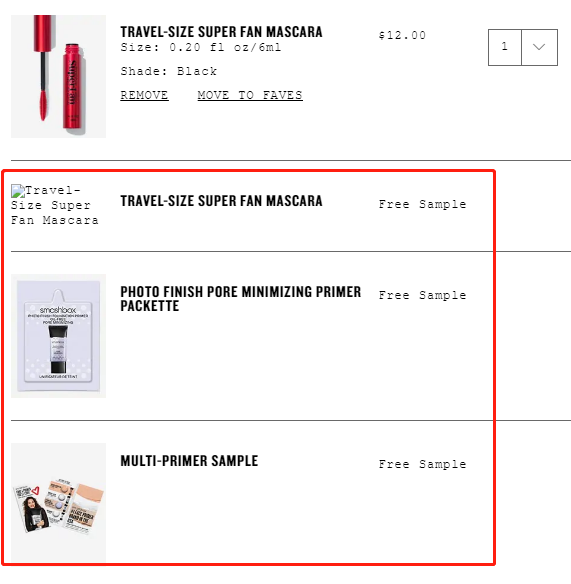Open the Multi-Primer Sample product image
The height and width of the screenshot is (584, 571).
point(58,502)
